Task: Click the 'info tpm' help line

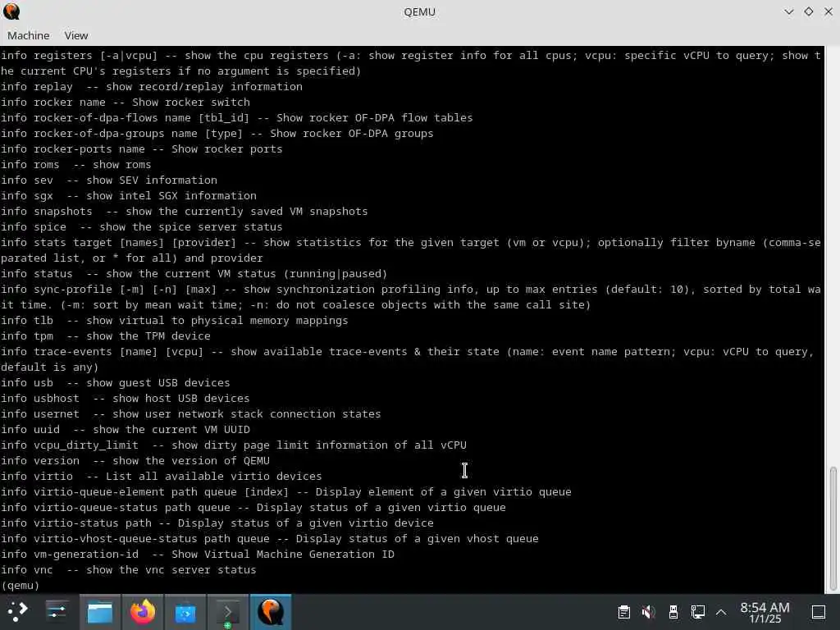Action: click(x=106, y=336)
